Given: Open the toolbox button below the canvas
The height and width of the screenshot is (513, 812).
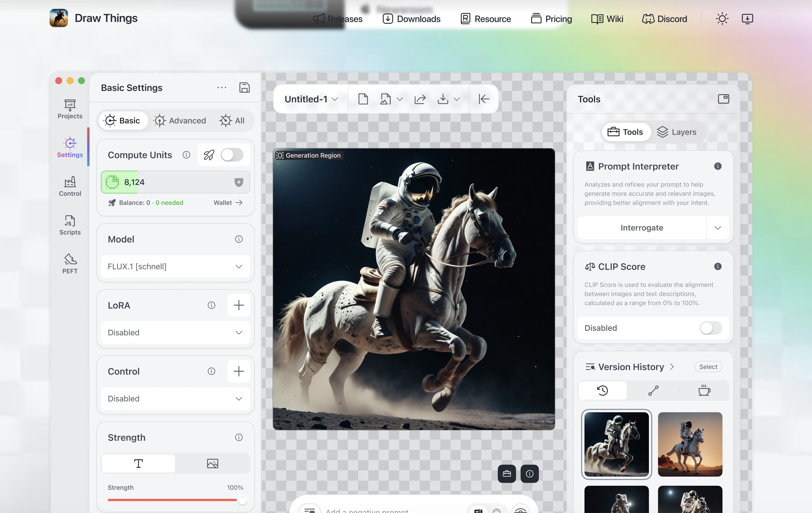Looking at the screenshot, I should tap(507, 473).
